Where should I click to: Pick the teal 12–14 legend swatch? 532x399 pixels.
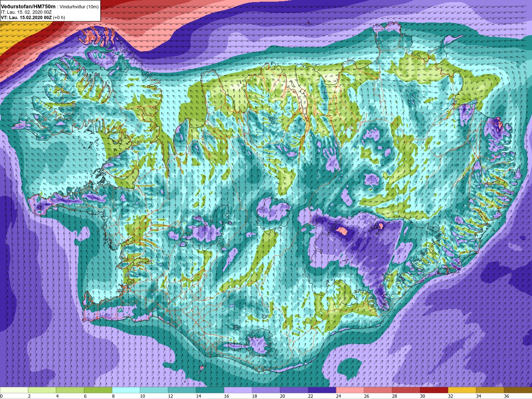[182, 390]
